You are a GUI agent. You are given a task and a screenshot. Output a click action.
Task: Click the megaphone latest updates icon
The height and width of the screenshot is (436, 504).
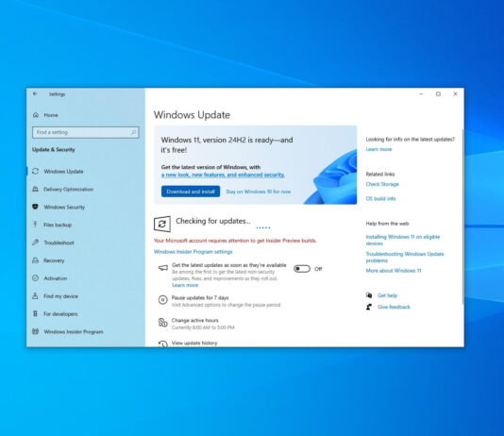[163, 268]
